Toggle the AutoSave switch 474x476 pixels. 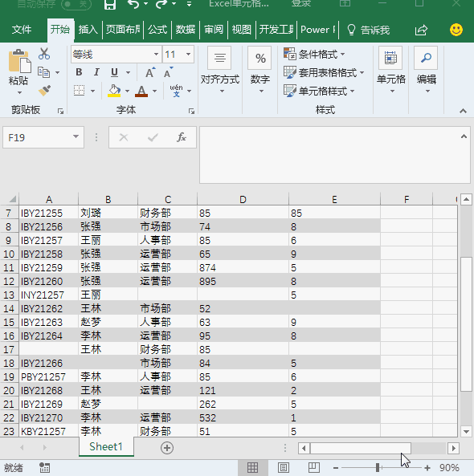coord(76,4)
